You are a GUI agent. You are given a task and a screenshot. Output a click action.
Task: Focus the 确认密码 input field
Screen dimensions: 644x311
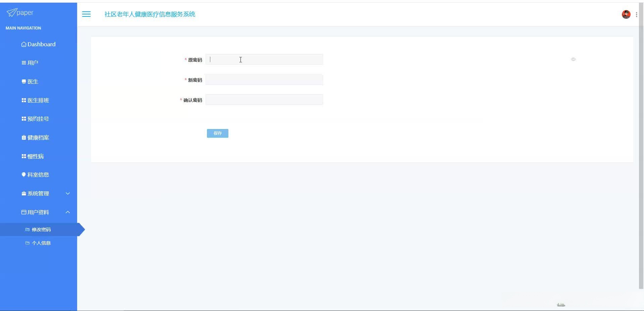(264, 100)
